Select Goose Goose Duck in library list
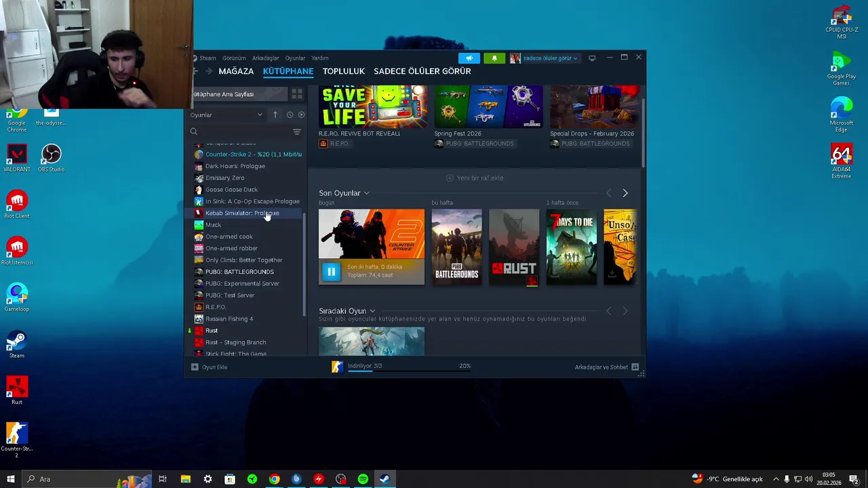This screenshot has height=488, width=868. pos(231,190)
